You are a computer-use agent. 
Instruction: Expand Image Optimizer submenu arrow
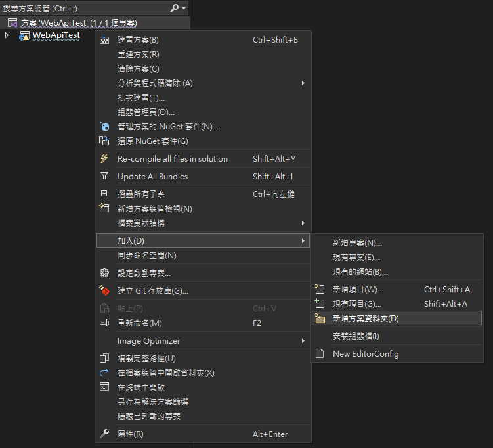pos(303,341)
